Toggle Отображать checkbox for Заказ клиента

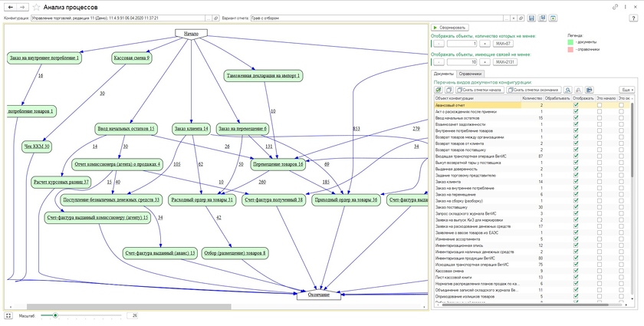point(577,182)
